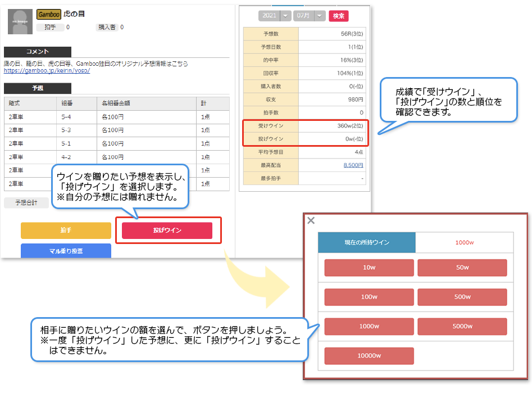
Task: Click the red 投げウイン button
Action: (x=167, y=231)
